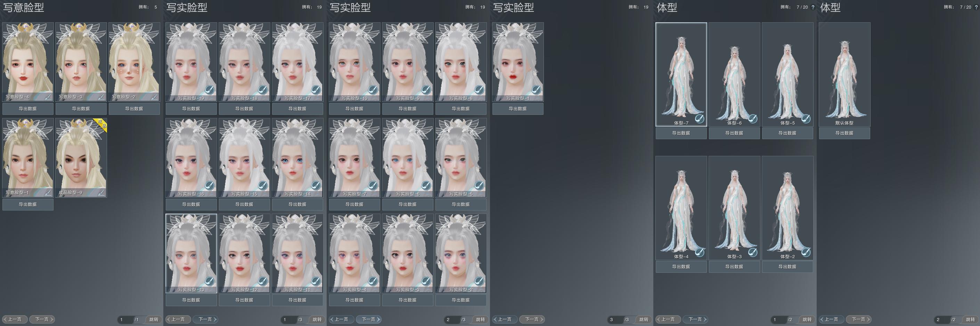The height and width of the screenshot is (326, 980).
Task: Click the brush edit icon on 体型-7
Action: point(700,119)
